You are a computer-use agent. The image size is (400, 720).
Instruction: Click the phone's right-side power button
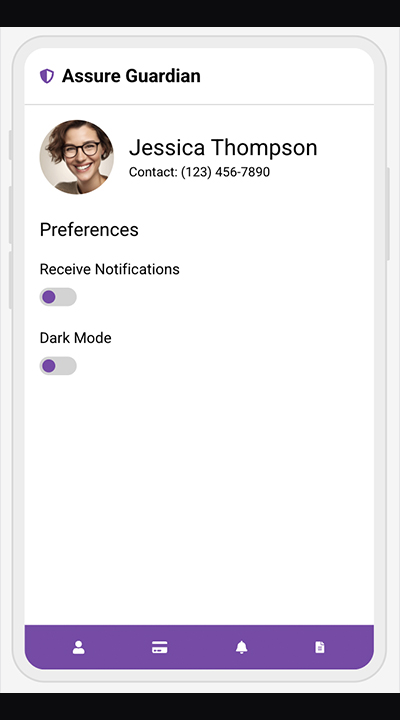388,214
